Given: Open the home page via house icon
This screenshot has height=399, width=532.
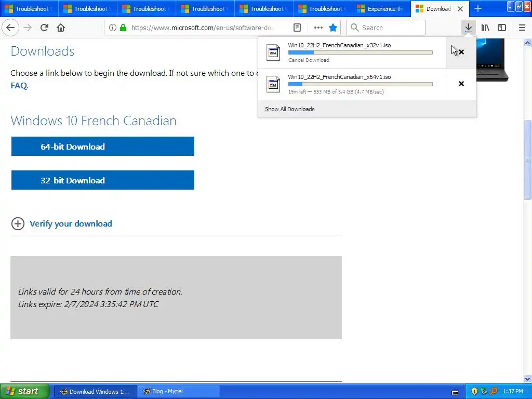Looking at the screenshot, I should (x=61, y=28).
